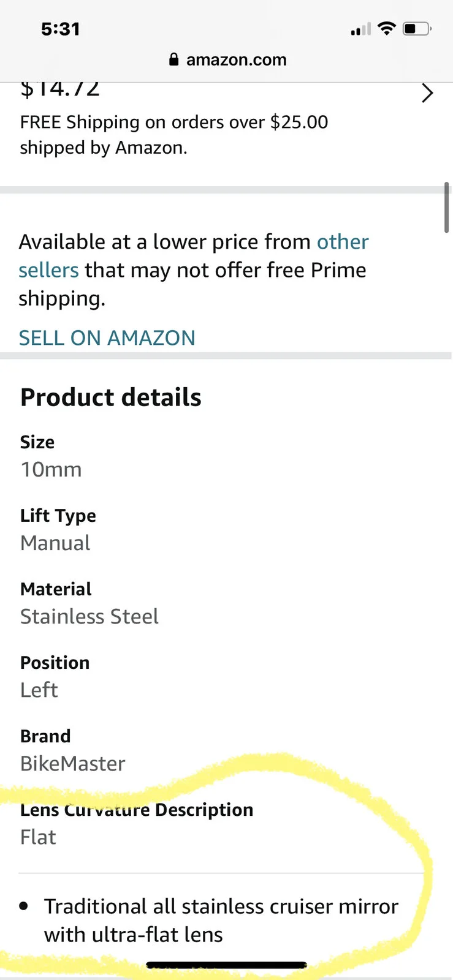Tap the Manual lift type value
Viewport: 453px width, 980px height.
click(x=55, y=543)
